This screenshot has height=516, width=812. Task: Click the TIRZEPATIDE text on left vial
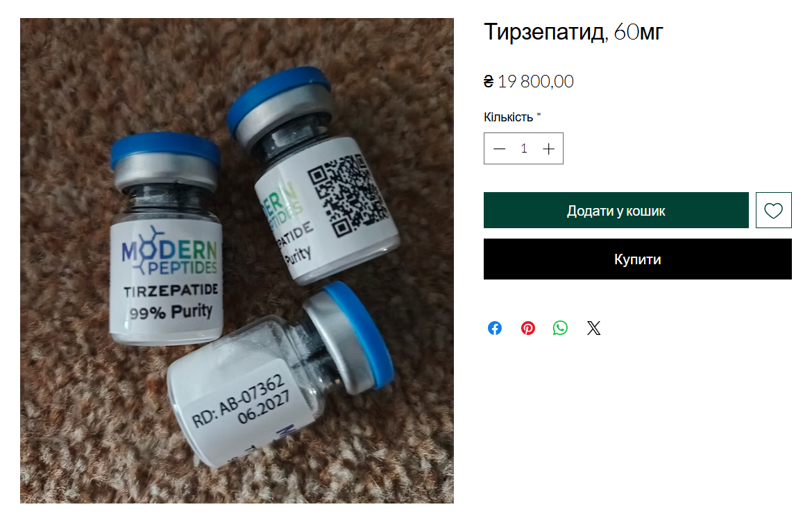pyautogui.click(x=170, y=291)
